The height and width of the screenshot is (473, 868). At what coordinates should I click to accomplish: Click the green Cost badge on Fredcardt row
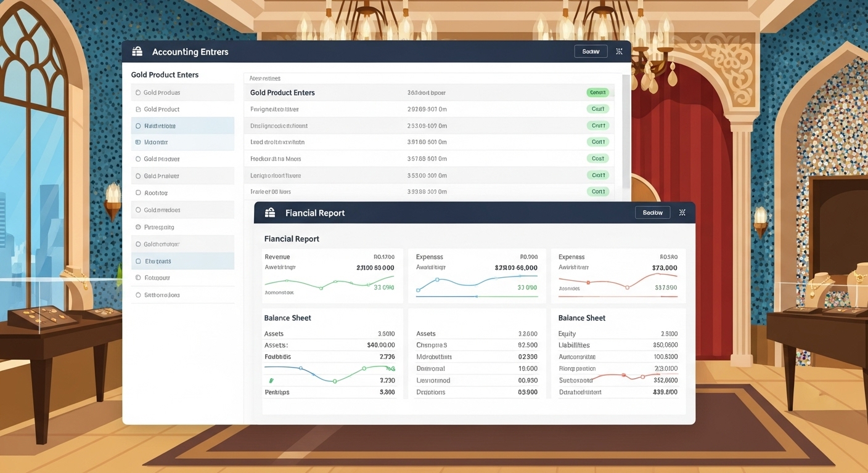coord(597,158)
